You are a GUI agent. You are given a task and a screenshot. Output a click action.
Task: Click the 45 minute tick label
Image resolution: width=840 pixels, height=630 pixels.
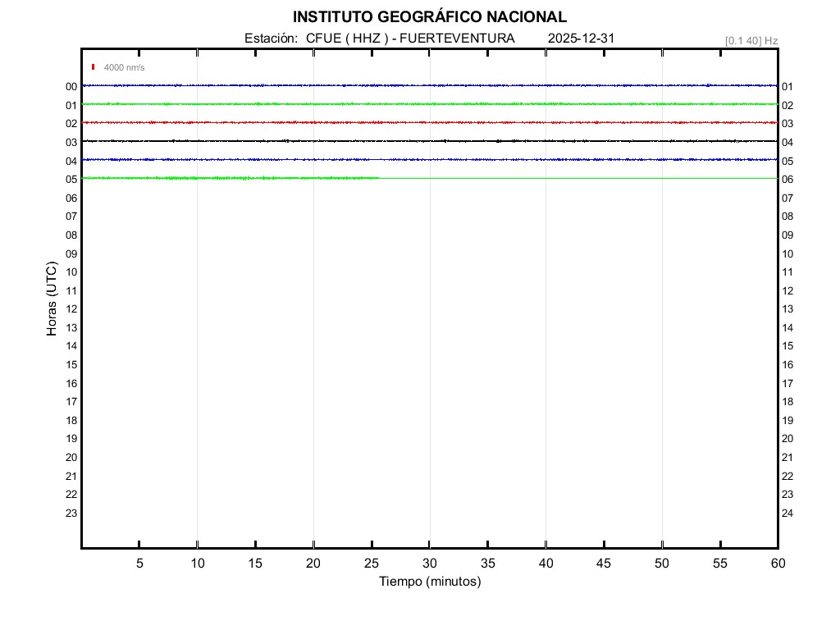(604, 564)
